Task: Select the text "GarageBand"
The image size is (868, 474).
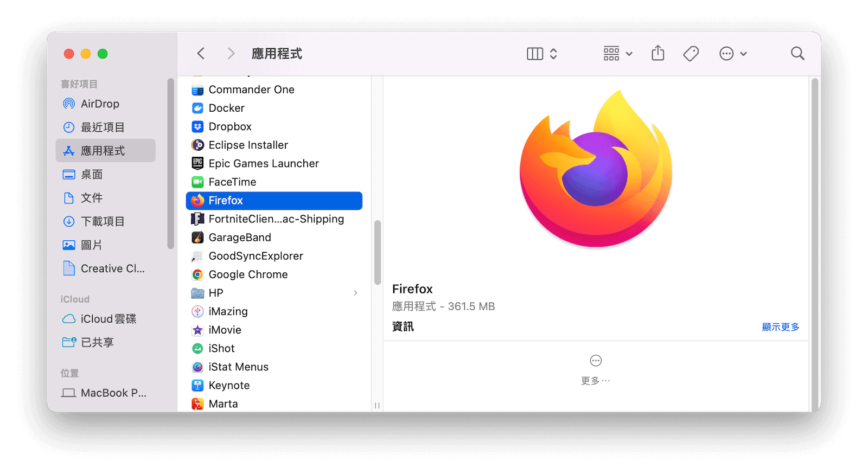Action: 240,238
